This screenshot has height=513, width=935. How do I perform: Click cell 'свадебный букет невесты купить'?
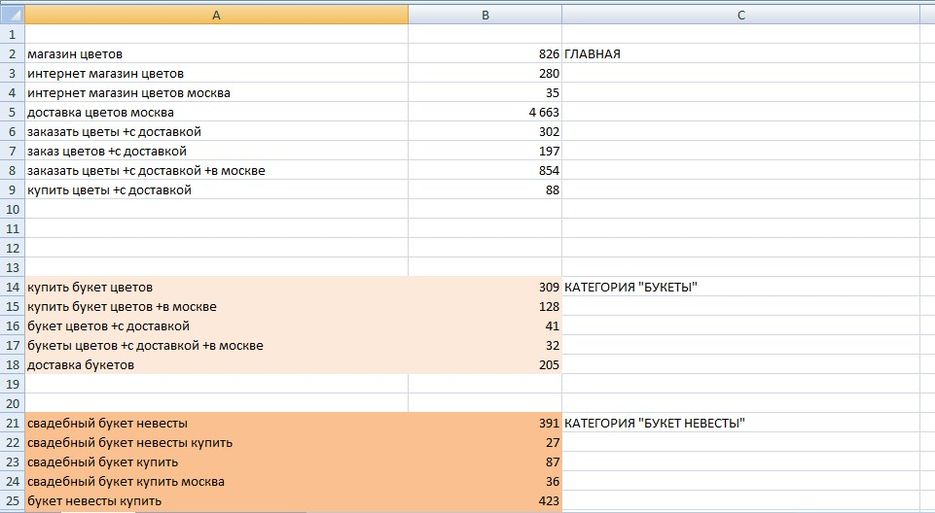click(x=216, y=443)
